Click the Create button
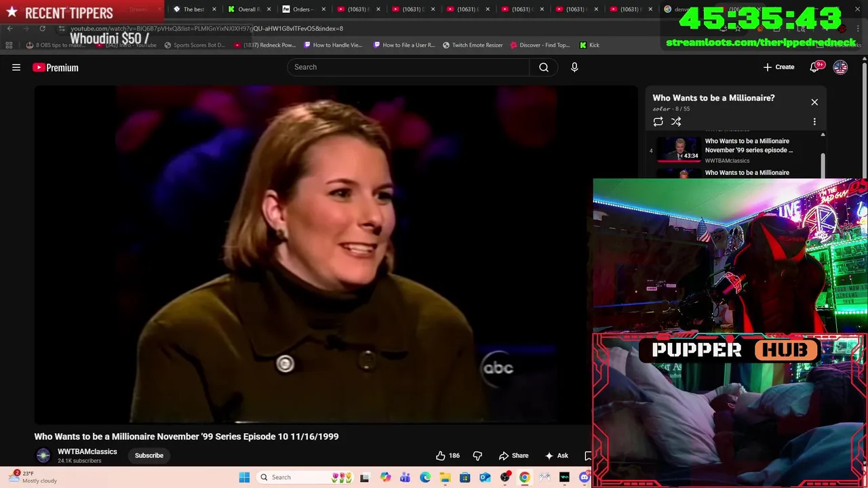 (778, 67)
